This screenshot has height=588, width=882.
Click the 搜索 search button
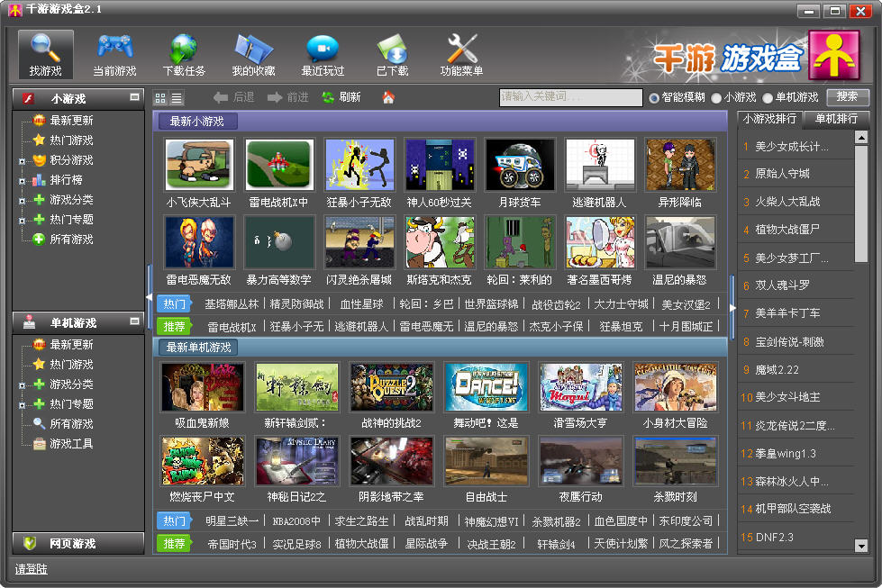pyautogui.click(x=847, y=96)
